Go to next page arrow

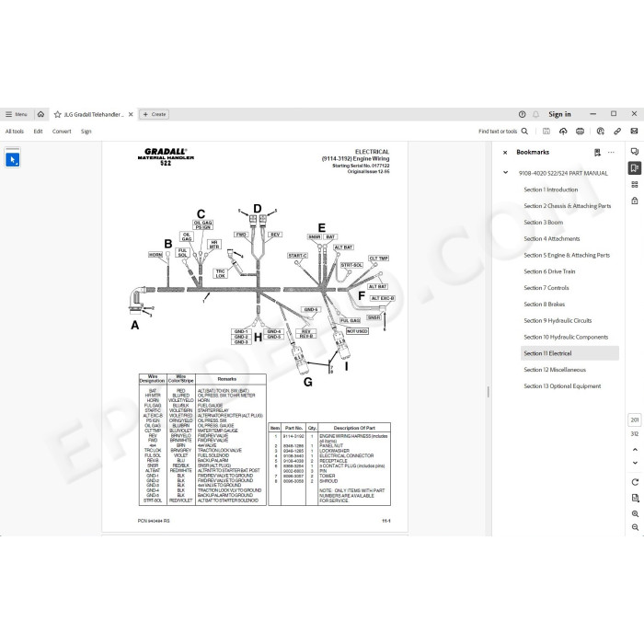[635, 463]
